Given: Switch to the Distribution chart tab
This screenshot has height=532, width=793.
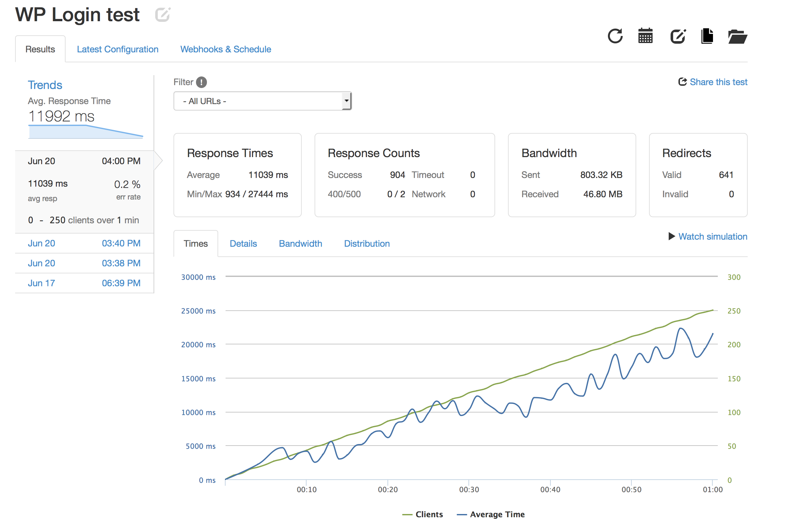Looking at the screenshot, I should point(367,244).
